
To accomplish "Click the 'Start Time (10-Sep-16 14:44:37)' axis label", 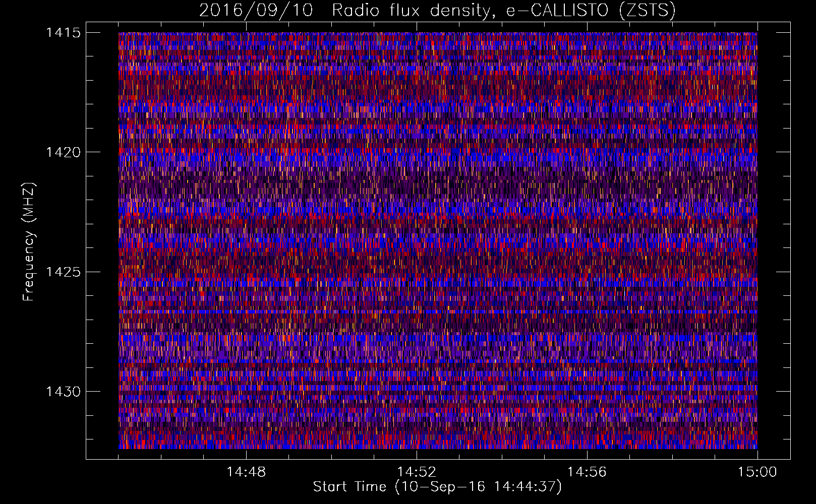I will [x=437, y=487].
